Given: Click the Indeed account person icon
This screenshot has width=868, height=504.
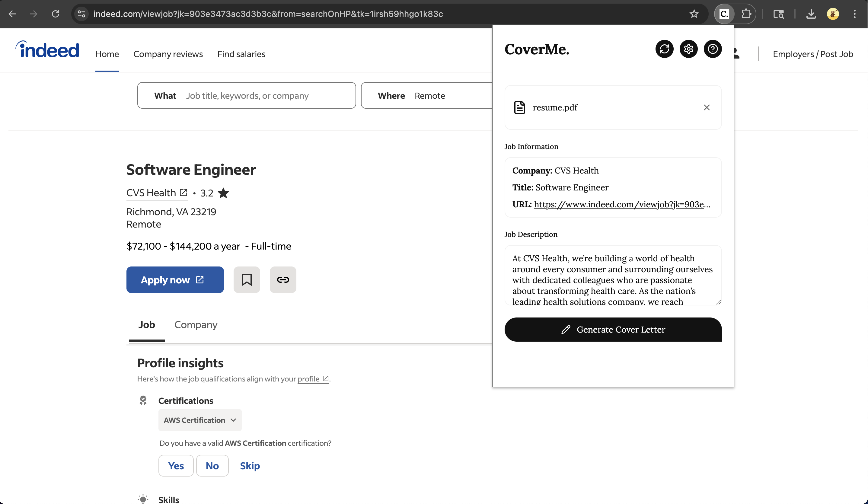Looking at the screenshot, I should [x=736, y=53].
